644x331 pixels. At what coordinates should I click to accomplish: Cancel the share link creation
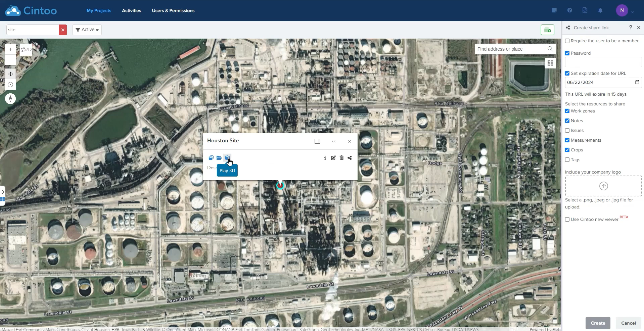[628, 323]
